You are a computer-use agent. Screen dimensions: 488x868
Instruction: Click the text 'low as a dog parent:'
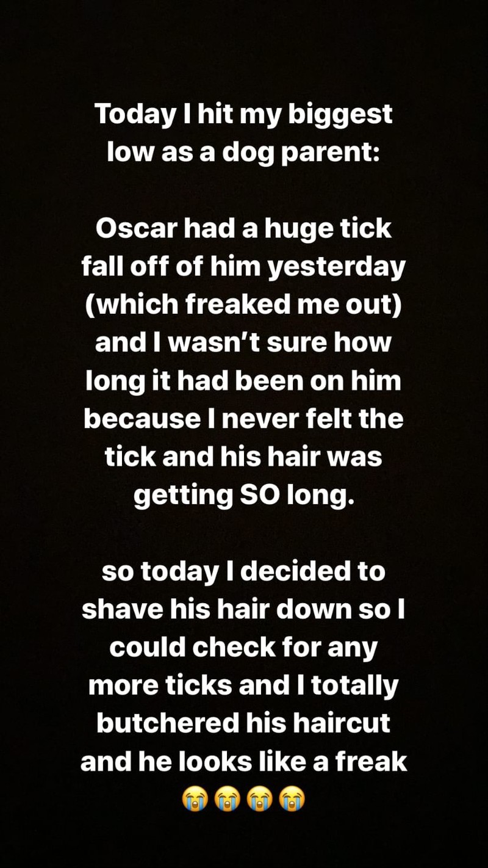click(243, 154)
